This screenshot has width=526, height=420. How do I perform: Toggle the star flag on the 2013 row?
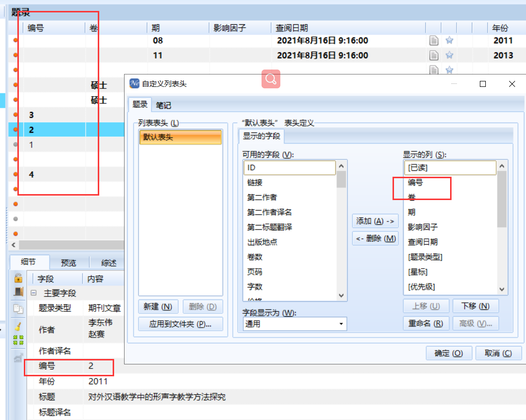click(x=450, y=55)
